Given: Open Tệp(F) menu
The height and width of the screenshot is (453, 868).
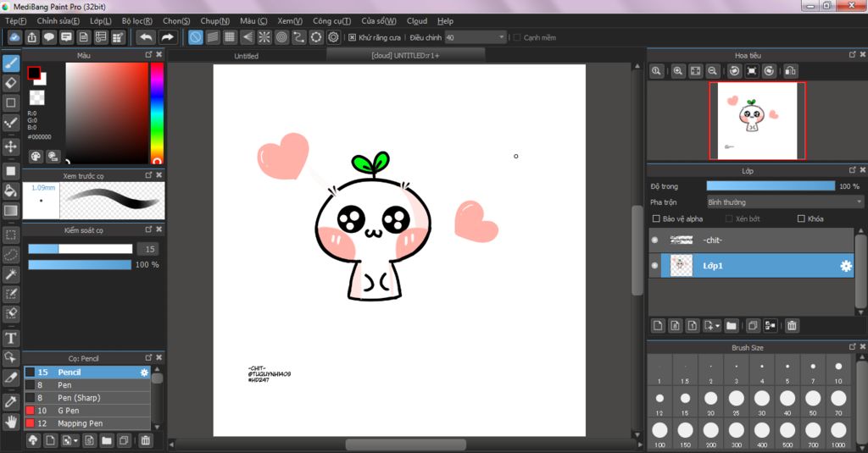Looking at the screenshot, I should (15, 21).
